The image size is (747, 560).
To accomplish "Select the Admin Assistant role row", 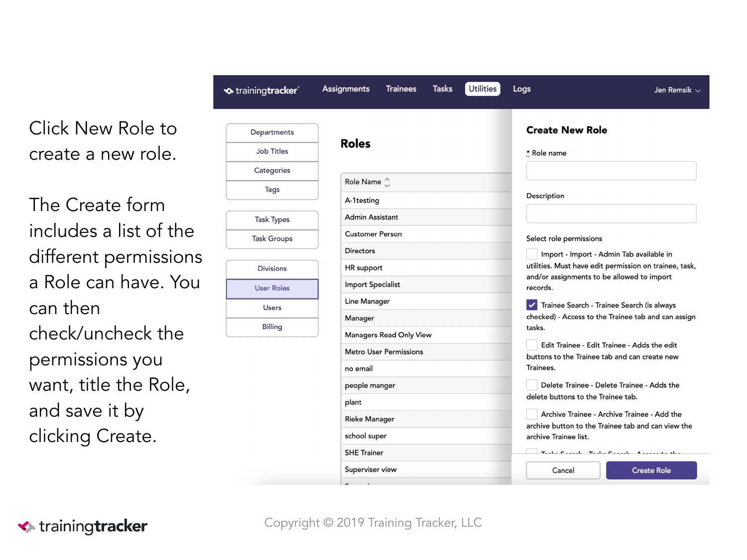I will tap(426, 218).
